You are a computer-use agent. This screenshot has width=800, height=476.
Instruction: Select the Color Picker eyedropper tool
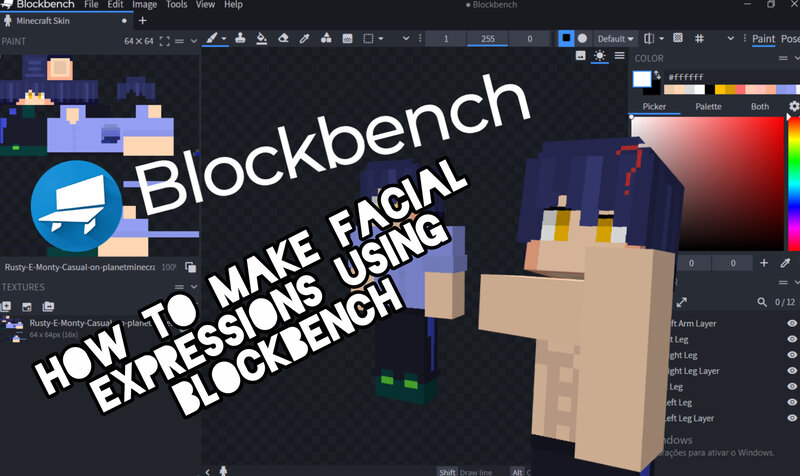tap(305, 38)
